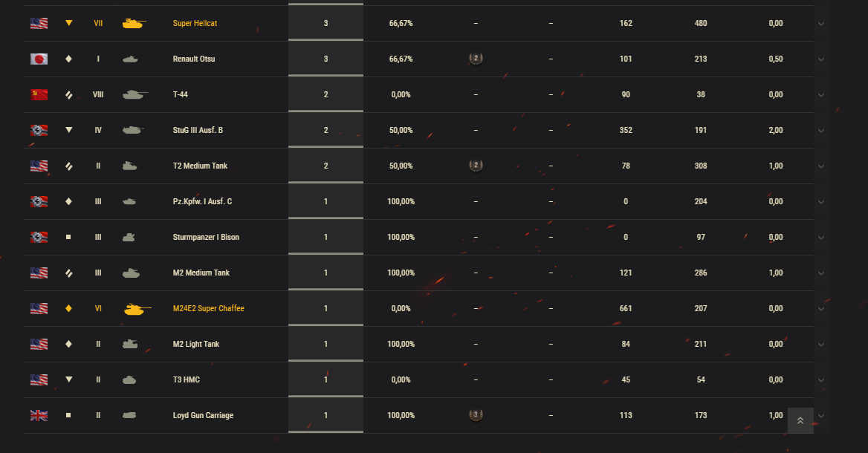Viewport: 868px width, 453px height.
Task: Click the T-44 tank silhouette icon
Action: (135, 94)
